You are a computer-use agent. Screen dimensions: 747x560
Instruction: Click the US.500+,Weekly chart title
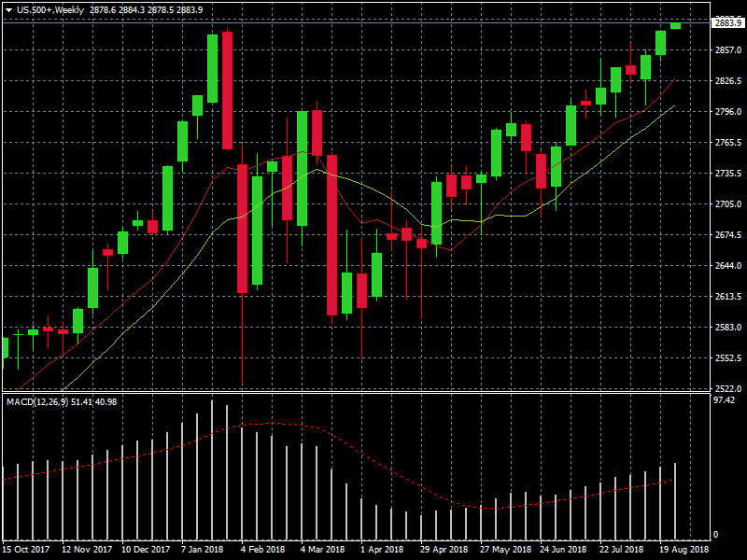point(50,9)
